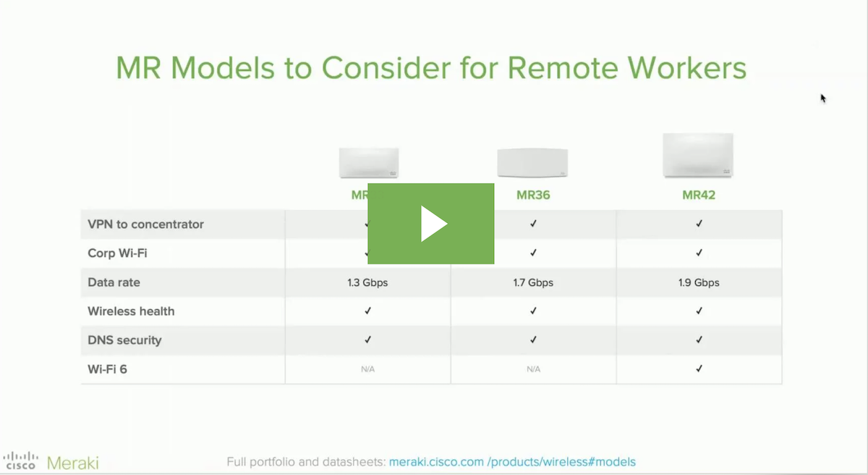Click the MR42 access point image

tap(698, 154)
